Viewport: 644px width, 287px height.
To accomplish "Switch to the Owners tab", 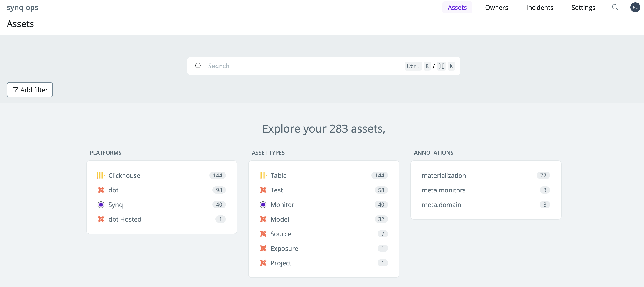I will click(x=496, y=7).
